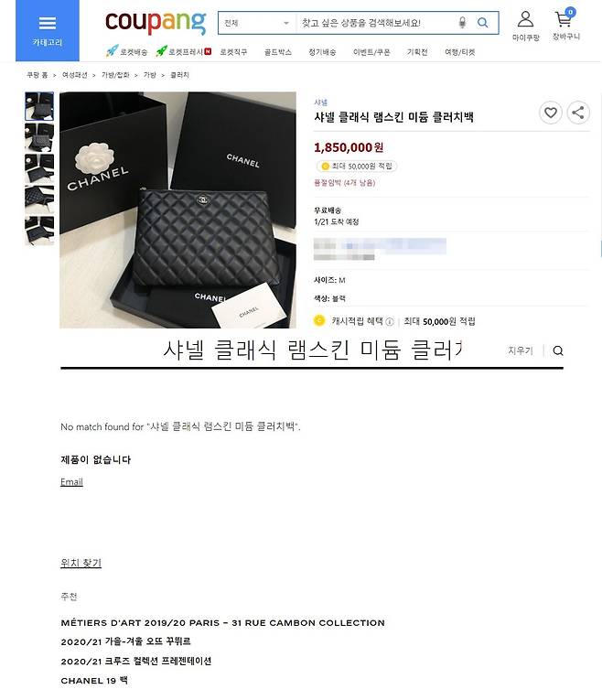The height and width of the screenshot is (700, 602).
Task: Add product to wishlist heart icon
Action: point(551,113)
